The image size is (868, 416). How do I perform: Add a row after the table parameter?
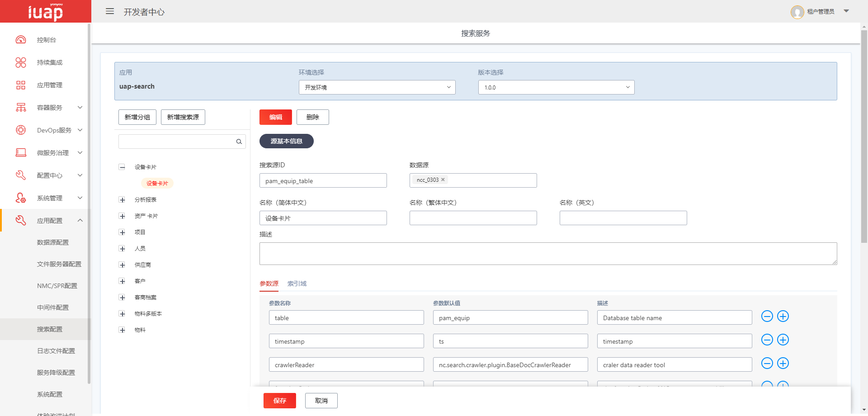[x=783, y=316]
